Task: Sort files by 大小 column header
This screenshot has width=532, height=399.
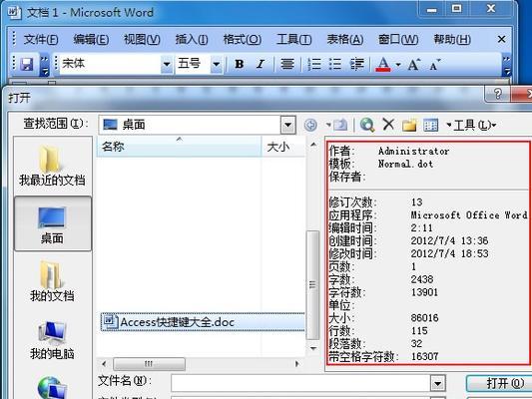Action: 283,147
